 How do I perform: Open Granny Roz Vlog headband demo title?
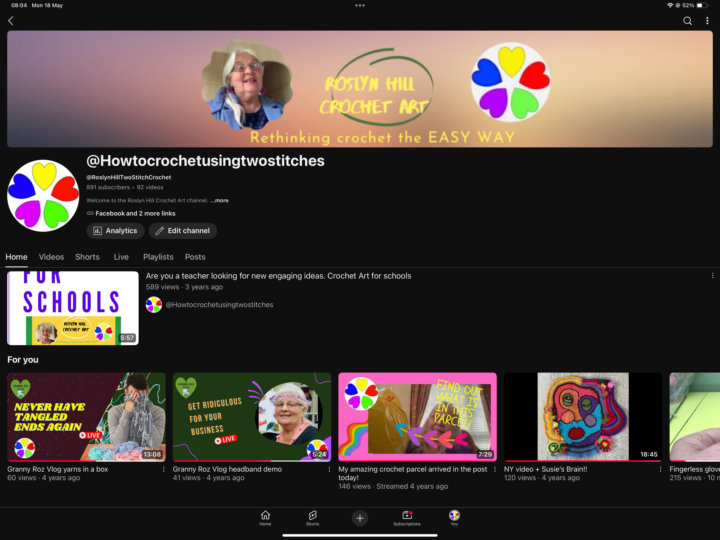[227, 469]
